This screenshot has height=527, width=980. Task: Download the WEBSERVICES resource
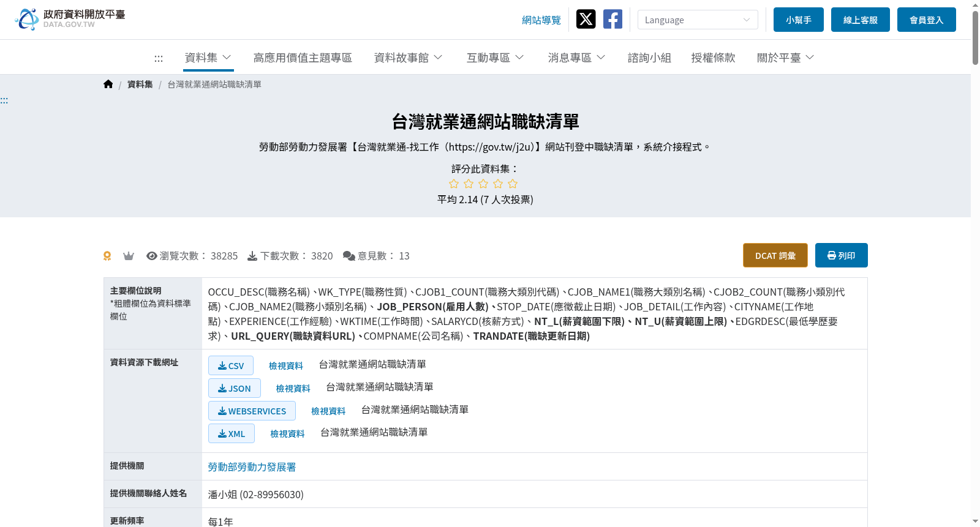tap(252, 411)
